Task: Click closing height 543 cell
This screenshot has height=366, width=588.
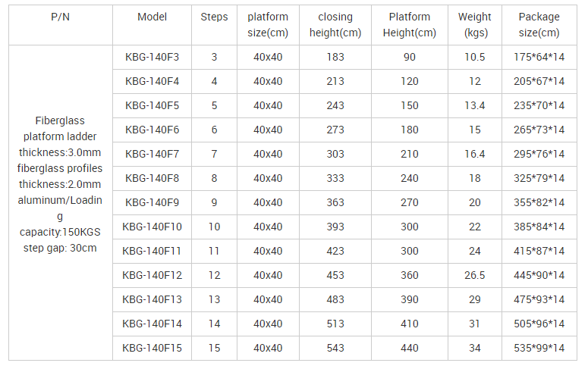Action: (335, 348)
